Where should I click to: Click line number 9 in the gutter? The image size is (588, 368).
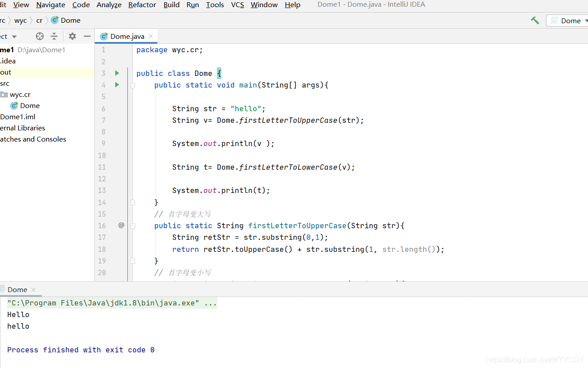pos(103,143)
